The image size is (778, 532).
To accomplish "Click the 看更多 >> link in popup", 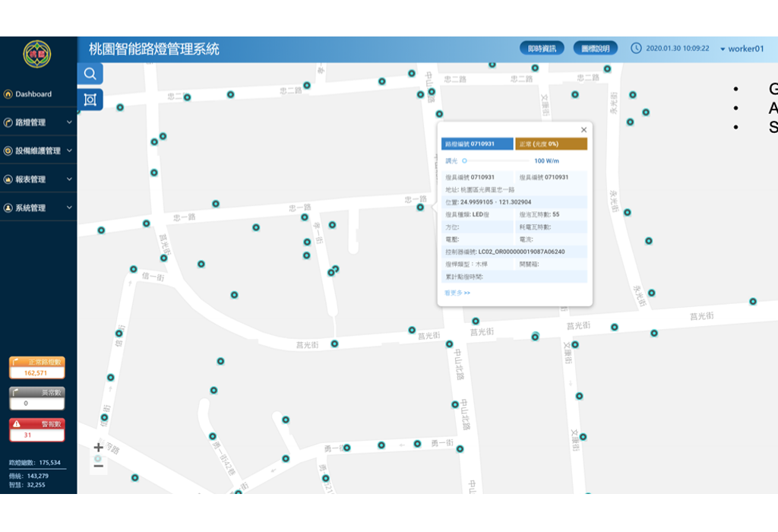I will [457, 293].
